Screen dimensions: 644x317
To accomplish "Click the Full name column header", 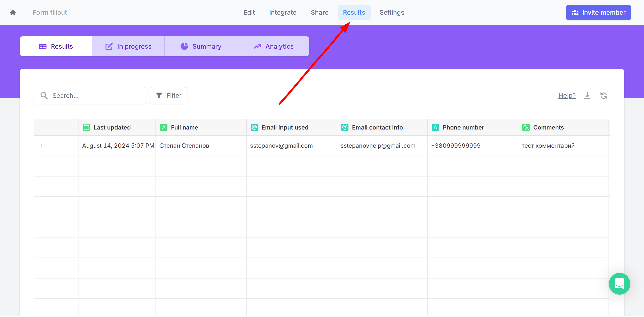I will click(184, 127).
